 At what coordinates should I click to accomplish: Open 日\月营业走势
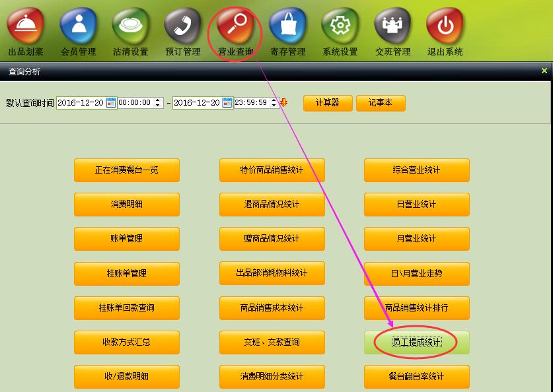coord(416,273)
